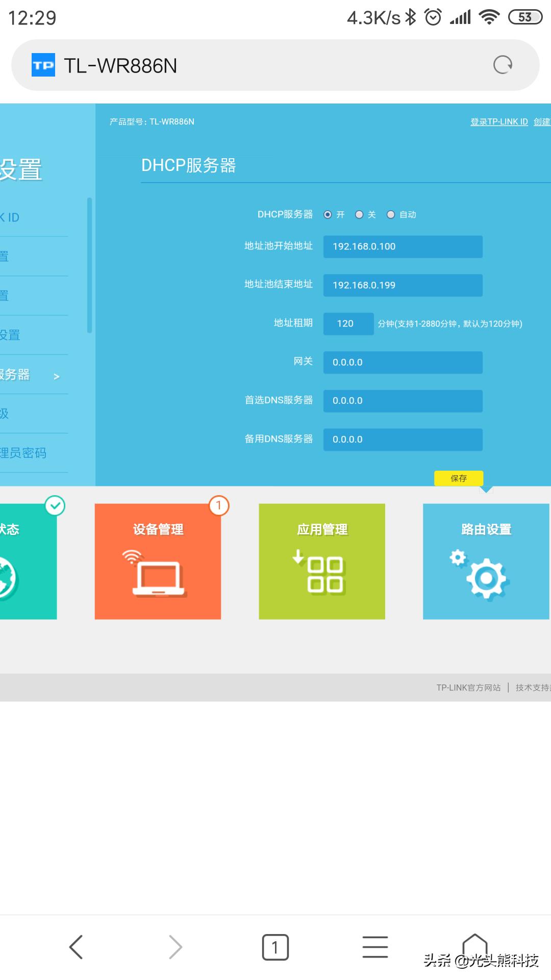Edit the preferred DNS server field
Image resolution: width=551 pixels, height=980 pixels.
coord(403,401)
